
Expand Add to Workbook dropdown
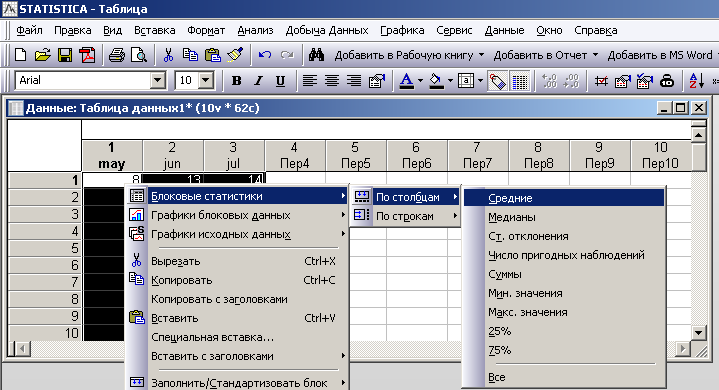[481, 55]
